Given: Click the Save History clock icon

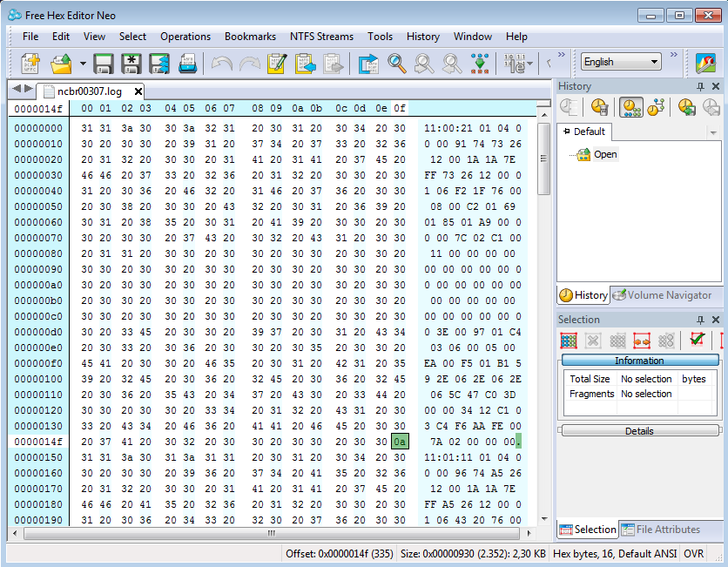Looking at the screenshot, I should click(687, 107).
